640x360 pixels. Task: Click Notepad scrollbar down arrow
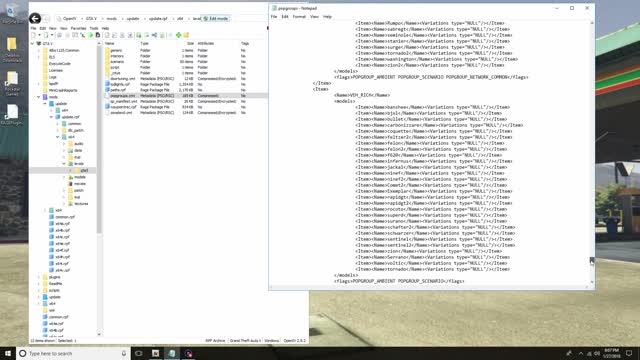[592, 282]
